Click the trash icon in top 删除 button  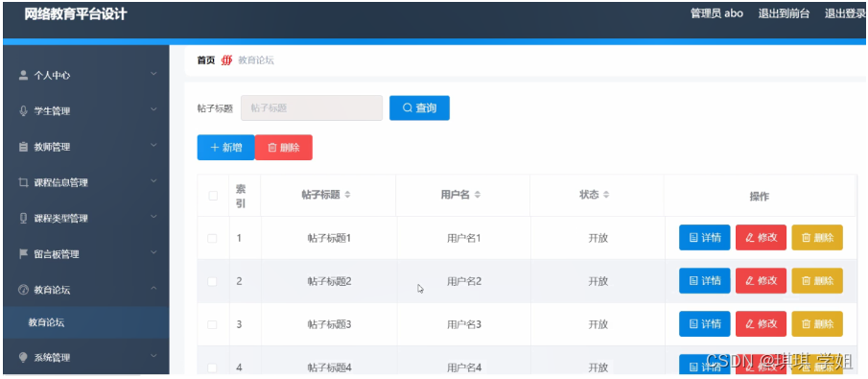tap(271, 148)
